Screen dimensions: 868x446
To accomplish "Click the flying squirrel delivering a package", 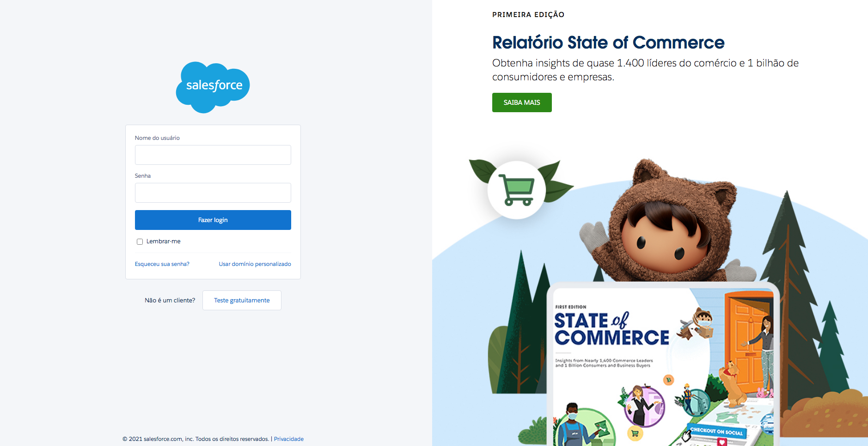I will click(x=696, y=323).
